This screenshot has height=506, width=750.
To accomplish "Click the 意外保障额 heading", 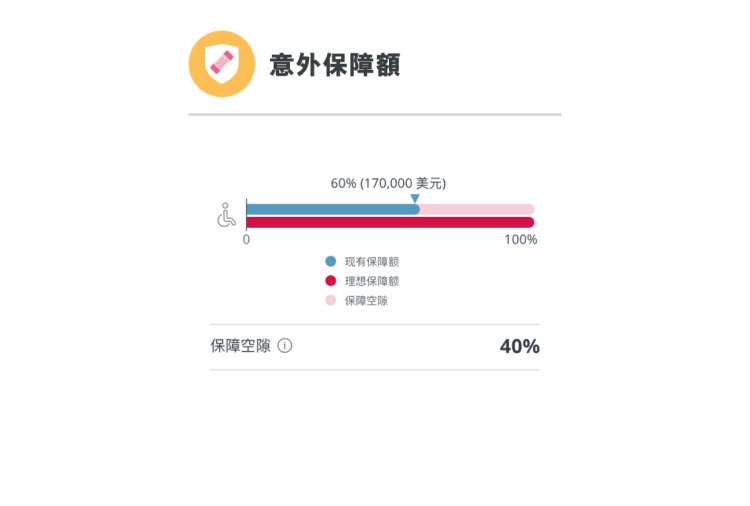I will (x=334, y=65).
